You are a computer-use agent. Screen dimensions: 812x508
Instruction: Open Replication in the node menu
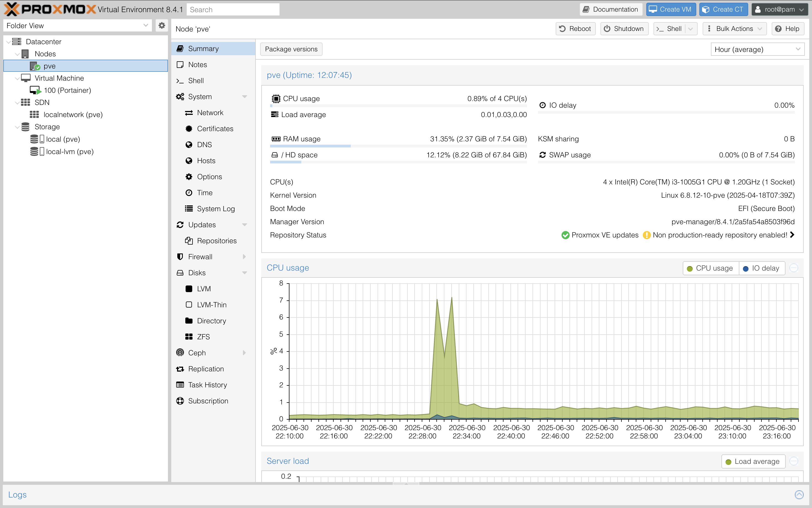pyautogui.click(x=206, y=369)
